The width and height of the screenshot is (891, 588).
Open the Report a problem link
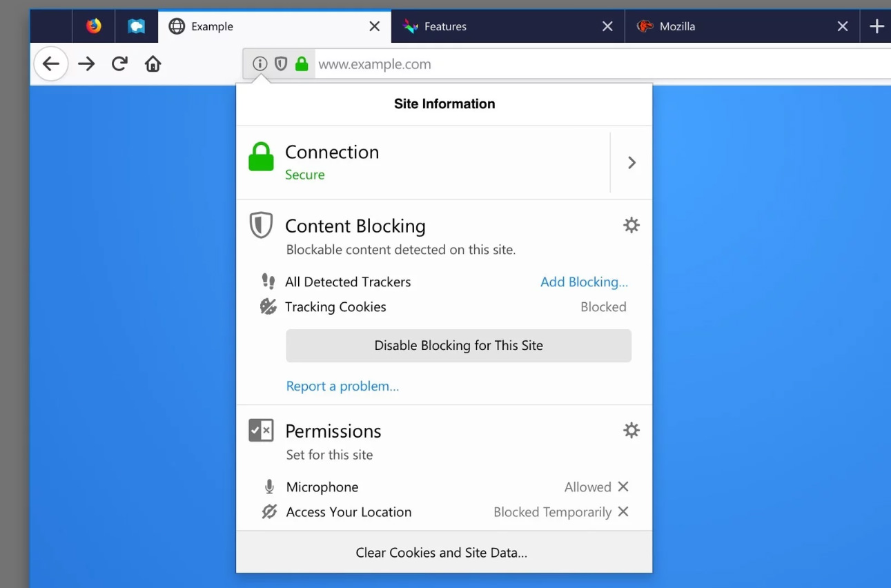point(342,386)
